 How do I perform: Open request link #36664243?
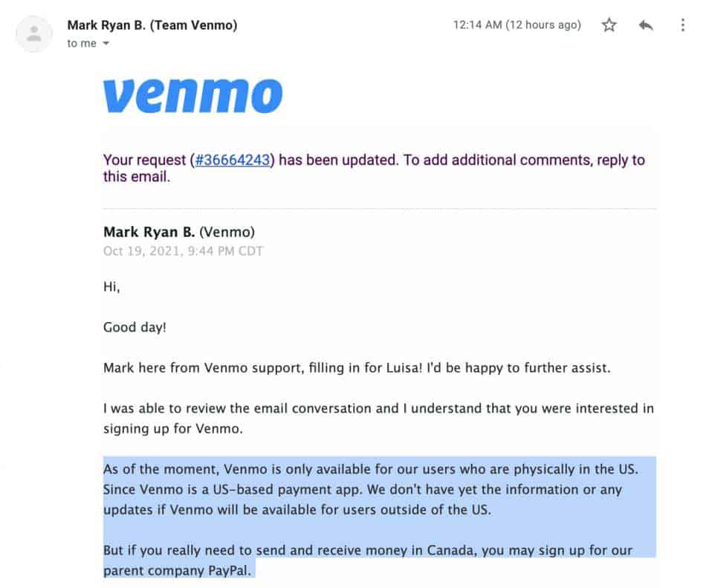click(x=233, y=160)
